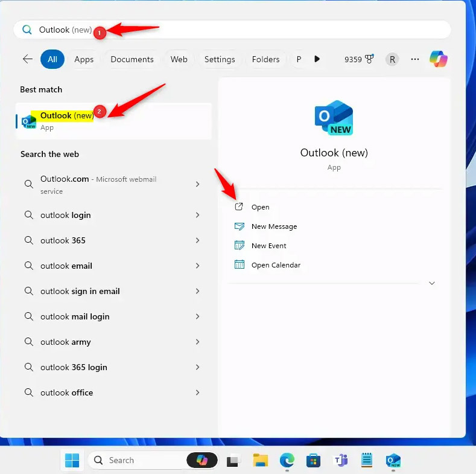The width and height of the screenshot is (476, 474).
Task: Click New Event action
Action: pos(268,246)
